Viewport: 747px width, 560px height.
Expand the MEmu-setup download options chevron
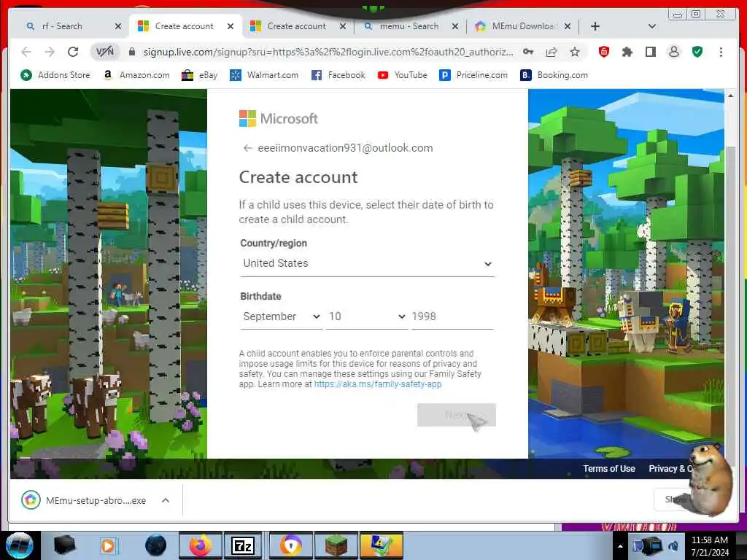coord(166,500)
